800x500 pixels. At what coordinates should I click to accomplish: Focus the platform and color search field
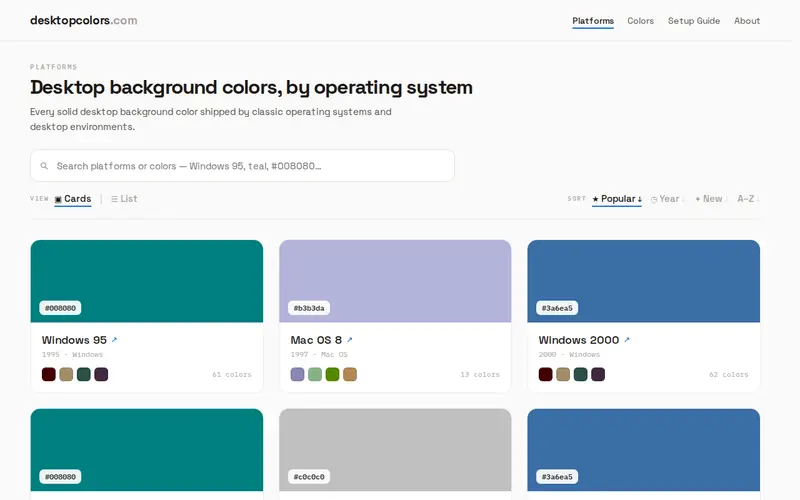coord(242,166)
